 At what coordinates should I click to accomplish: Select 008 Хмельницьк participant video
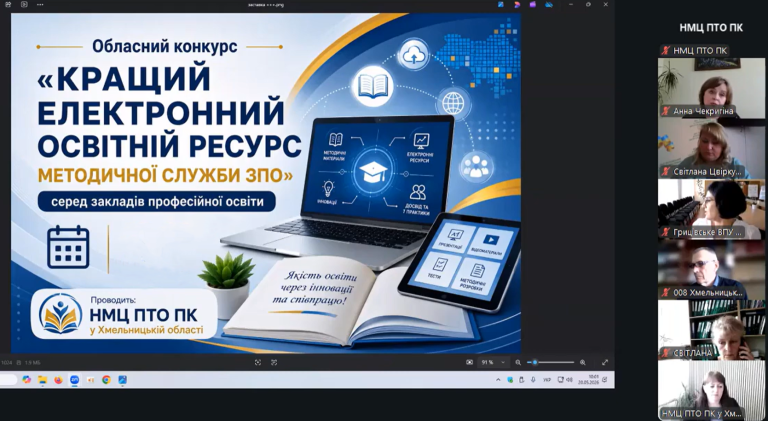pos(711,270)
